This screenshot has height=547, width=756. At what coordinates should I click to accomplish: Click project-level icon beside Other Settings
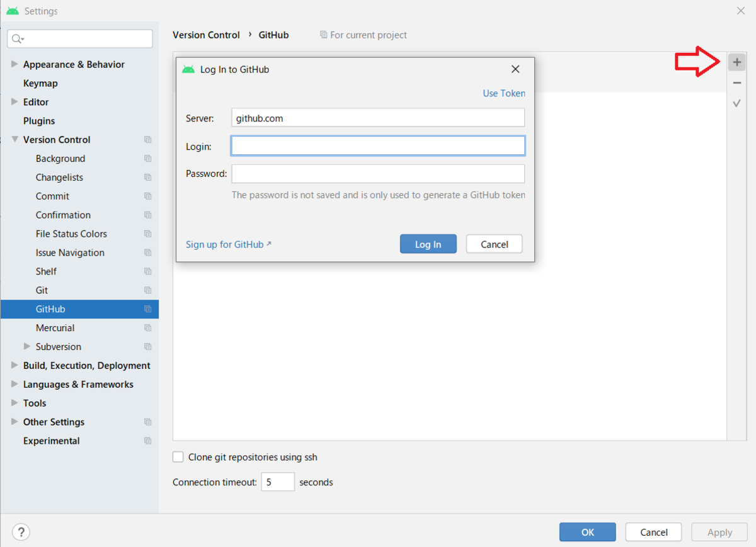click(x=148, y=422)
